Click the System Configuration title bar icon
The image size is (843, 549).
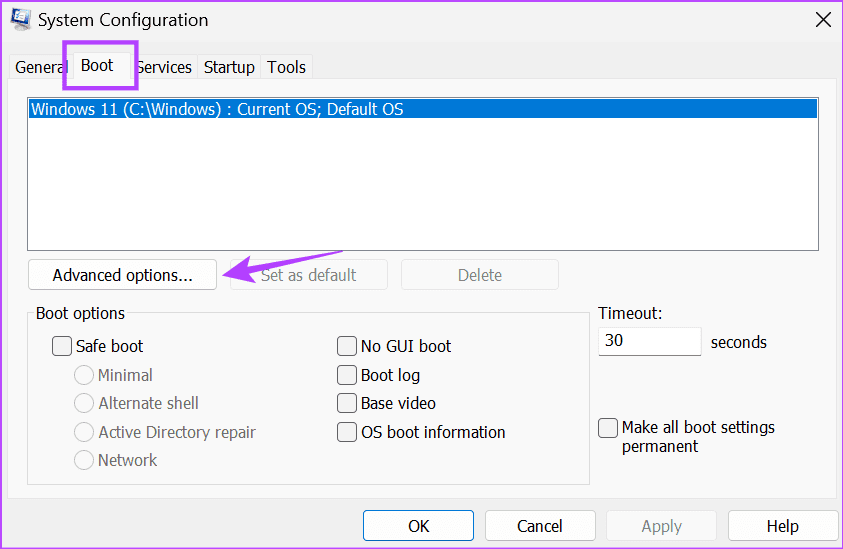click(x=20, y=19)
